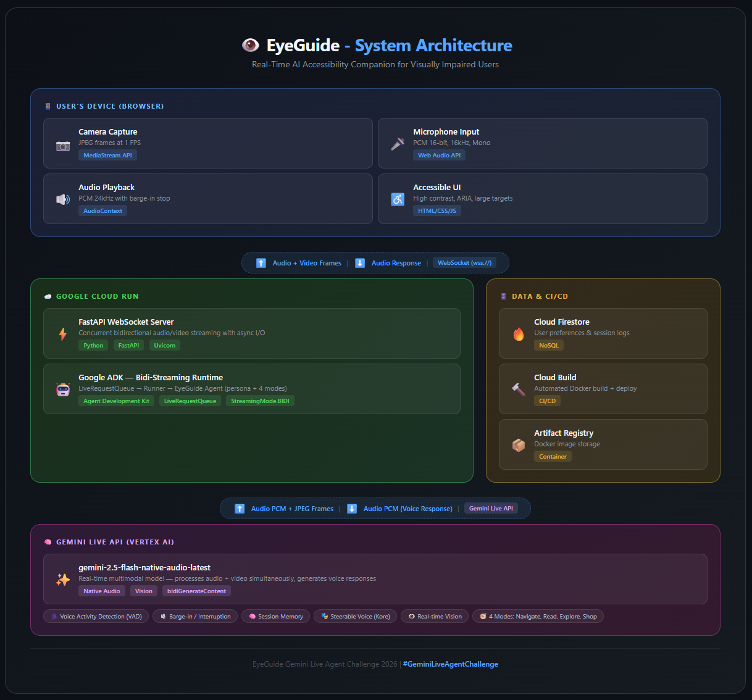The height and width of the screenshot is (700, 752).
Task: Click the up arrow beside Audio + Video Frames
Action: [x=261, y=263]
